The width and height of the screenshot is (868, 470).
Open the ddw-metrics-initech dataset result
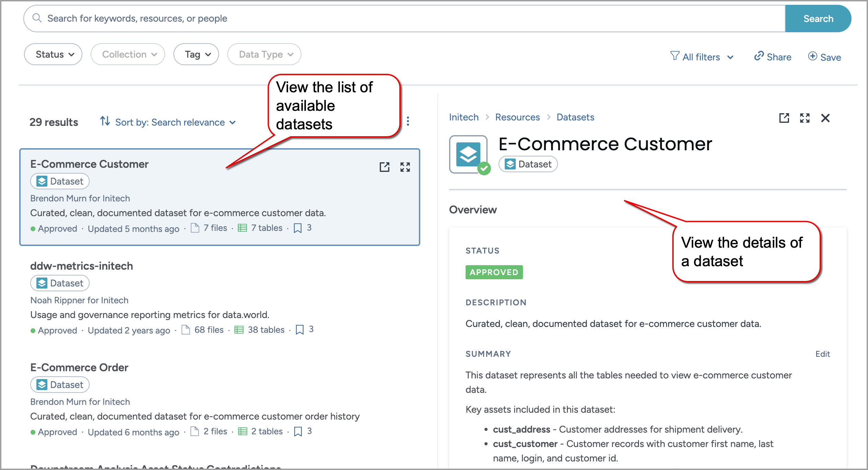click(81, 266)
